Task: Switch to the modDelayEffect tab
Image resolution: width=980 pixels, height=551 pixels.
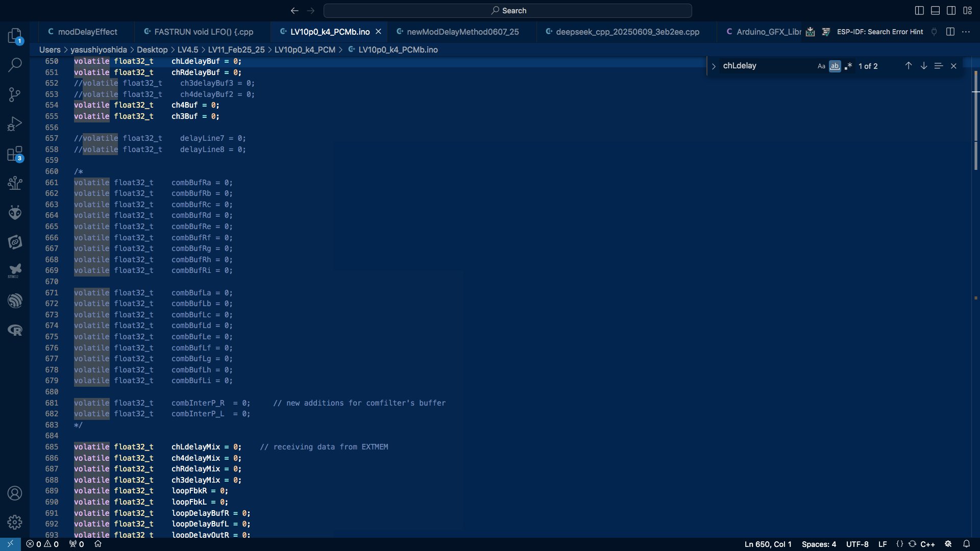Action: tap(87, 32)
